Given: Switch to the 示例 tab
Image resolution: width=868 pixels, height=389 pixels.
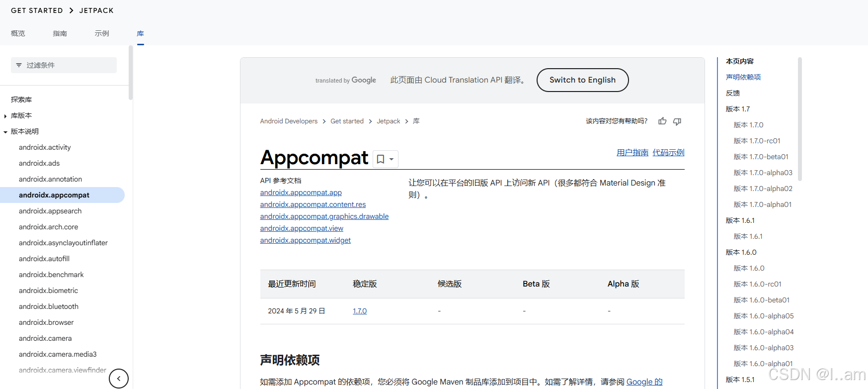Looking at the screenshot, I should 102,33.
